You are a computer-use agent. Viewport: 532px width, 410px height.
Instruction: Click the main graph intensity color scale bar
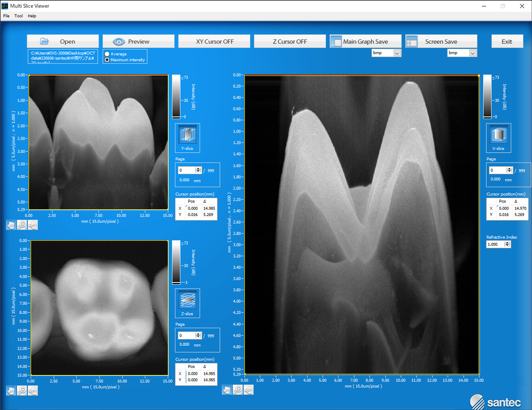click(487, 97)
